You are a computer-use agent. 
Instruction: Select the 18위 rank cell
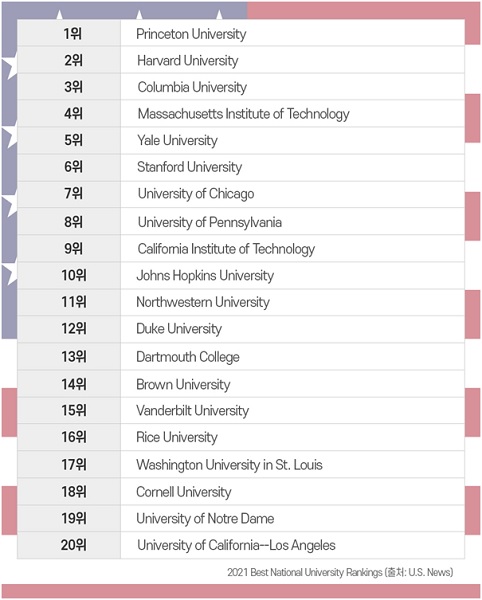coord(69,491)
